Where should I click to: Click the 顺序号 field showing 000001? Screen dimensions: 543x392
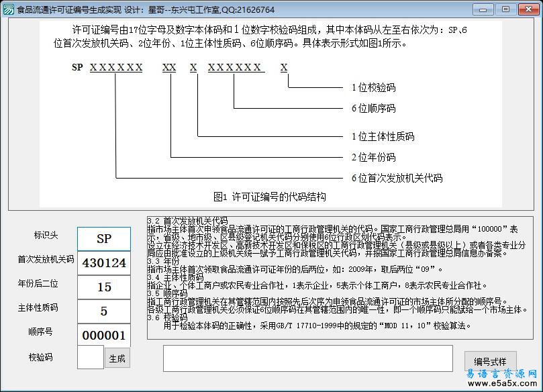pos(104,335)
